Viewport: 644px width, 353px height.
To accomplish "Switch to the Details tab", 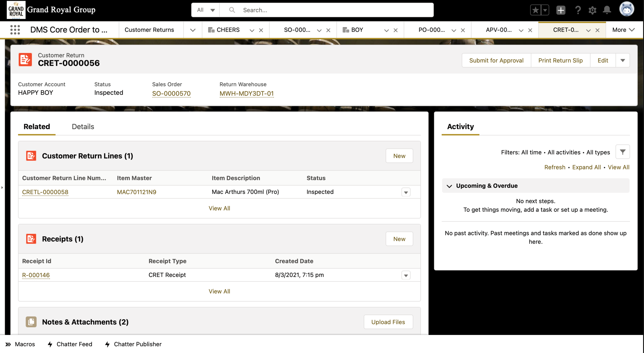I will pos(83,127).
